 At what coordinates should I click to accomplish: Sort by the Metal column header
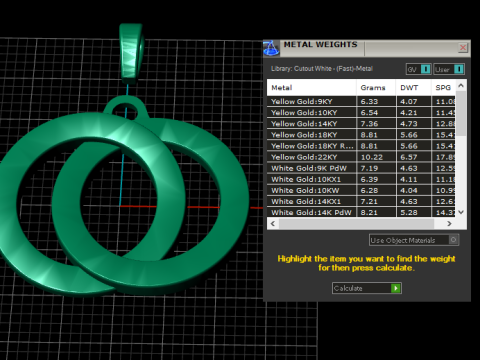312,88
